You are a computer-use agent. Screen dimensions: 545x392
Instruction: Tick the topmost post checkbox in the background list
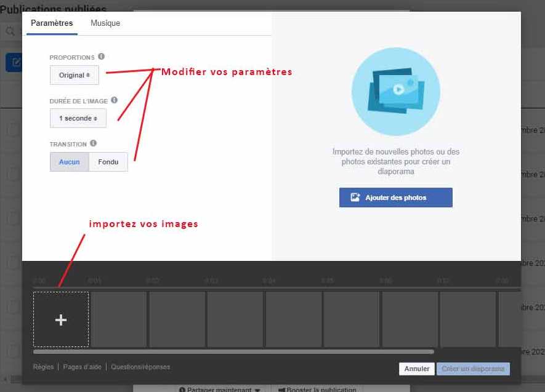click(13, 129)
